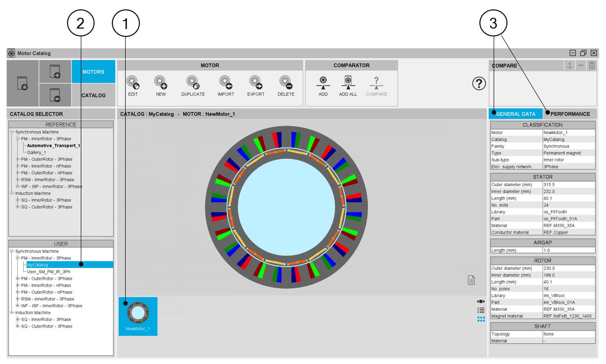Open the motor datasheet document icon

[x=471, y=280]
